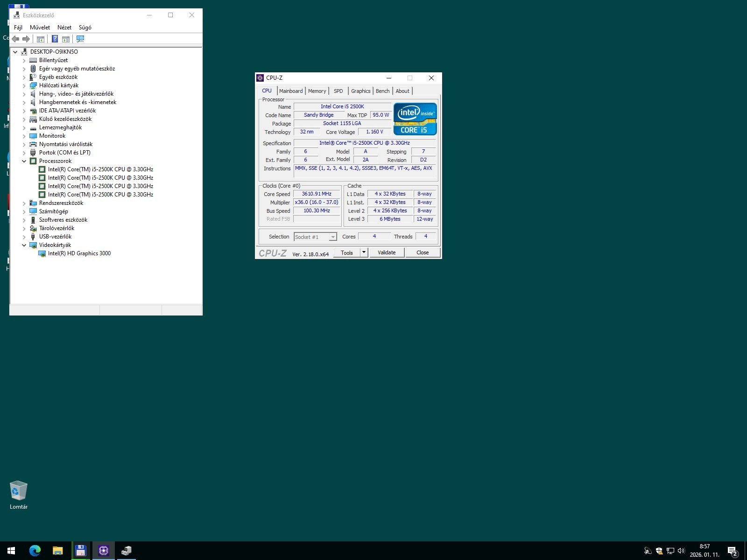Click the Close button in CPU-Z
The image size is (747, 560).
(423, 252)
